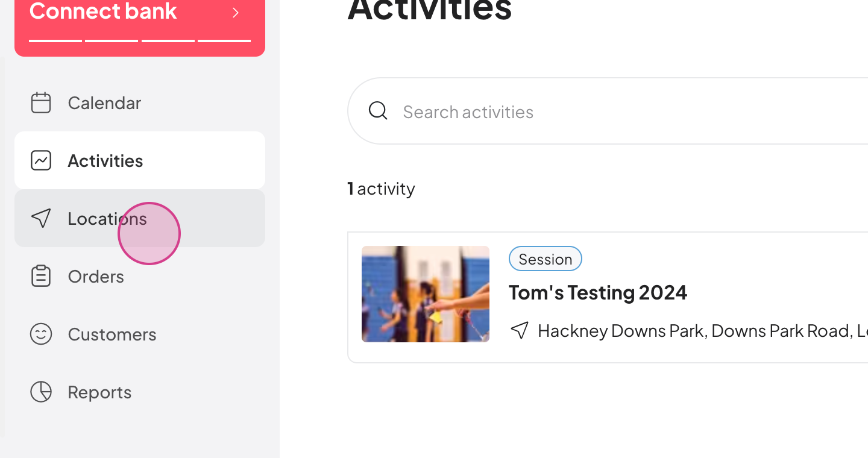Open the Customers menu label
The height and width of the screenshot is (458, 868).
pos(112,334)
